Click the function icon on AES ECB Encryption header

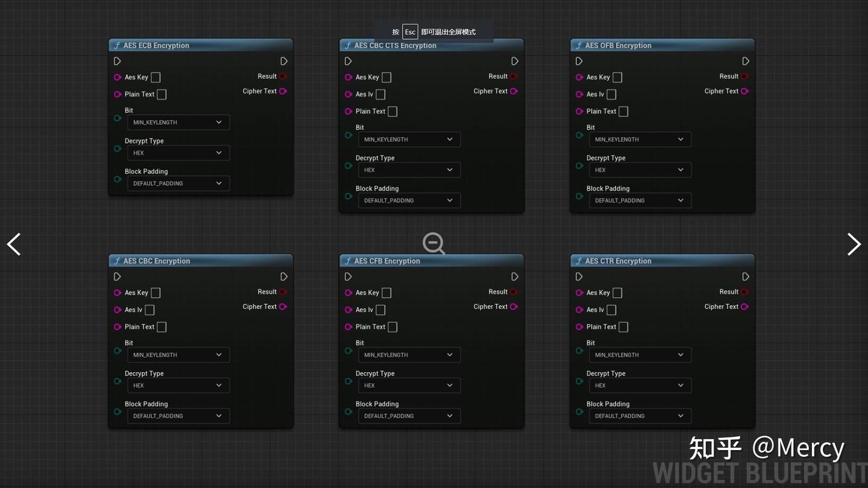[x=117, y=45]
